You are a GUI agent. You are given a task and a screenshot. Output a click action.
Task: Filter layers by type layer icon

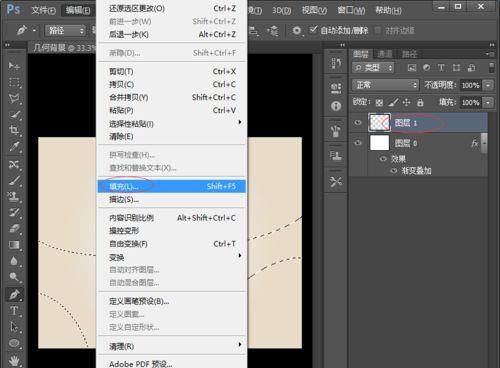tap(441, 68)
